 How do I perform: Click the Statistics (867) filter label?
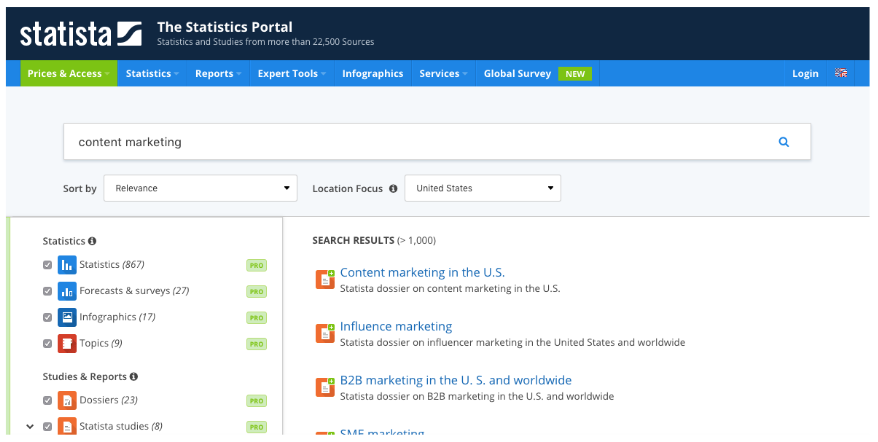pos(112,265)
